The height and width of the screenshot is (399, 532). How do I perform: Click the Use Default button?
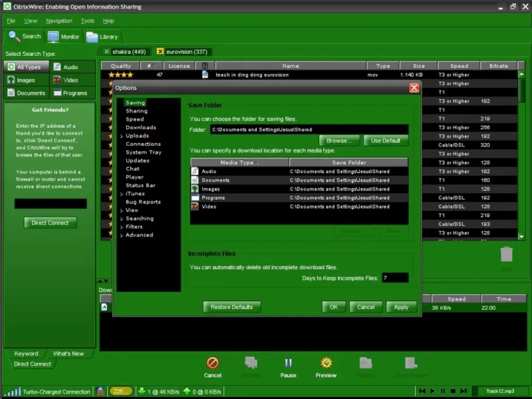pos(386,140)
